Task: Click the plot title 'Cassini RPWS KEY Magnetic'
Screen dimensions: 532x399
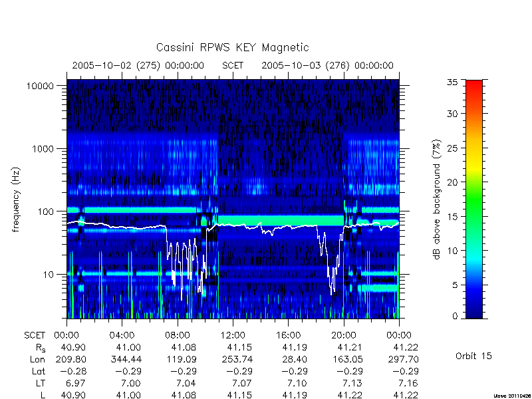Action: (232, 47)
